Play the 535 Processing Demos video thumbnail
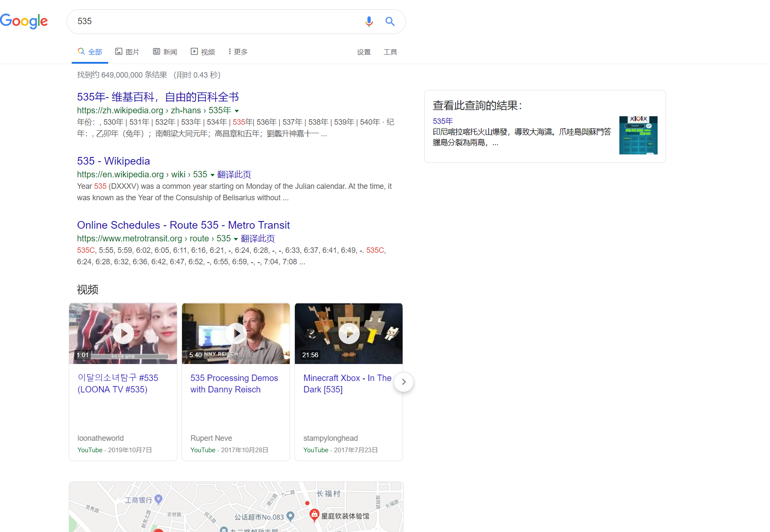The height and width of the screenshot is (532, 770). 236,333
